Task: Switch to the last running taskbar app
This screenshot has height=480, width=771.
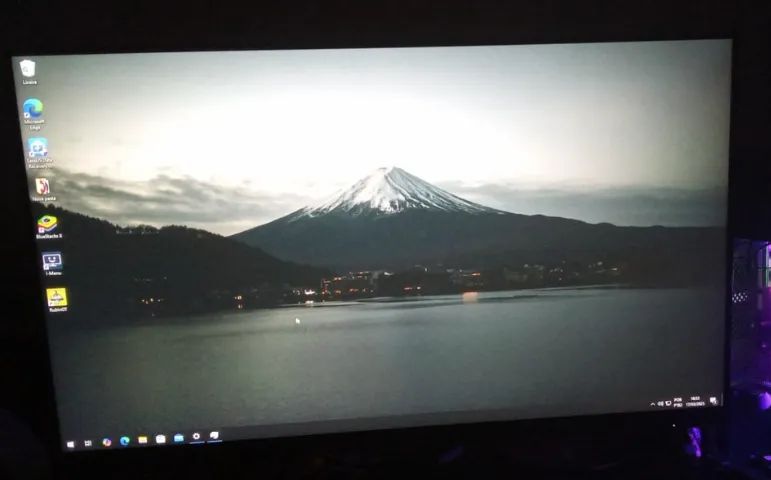Action: [x=214, y=435]
